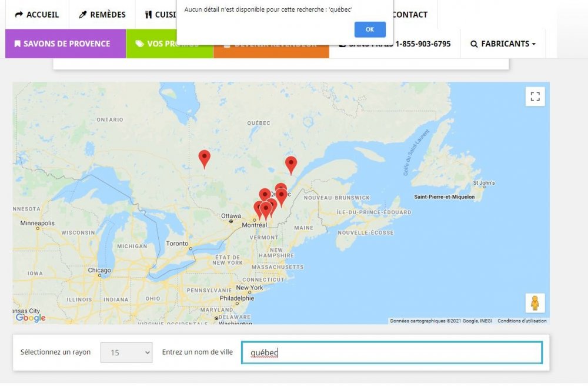Dismiss the dialog with the OK button
The image size is (588, 386).
click(x=370, y=29)
